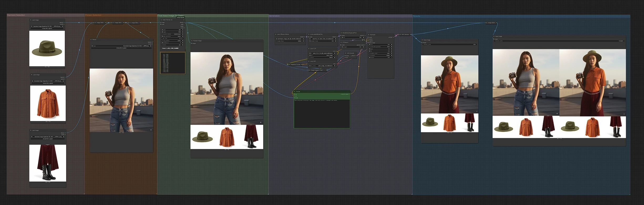Collapse the ModelSamplingAuraFlow node
The height and width of the screenshot is (205, 644).
point(341,33)
